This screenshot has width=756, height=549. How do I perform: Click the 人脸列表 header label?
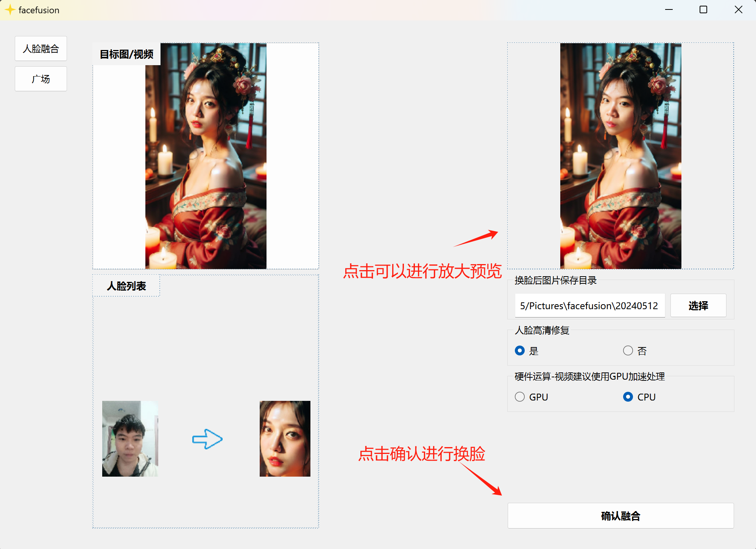pos(126,286)
